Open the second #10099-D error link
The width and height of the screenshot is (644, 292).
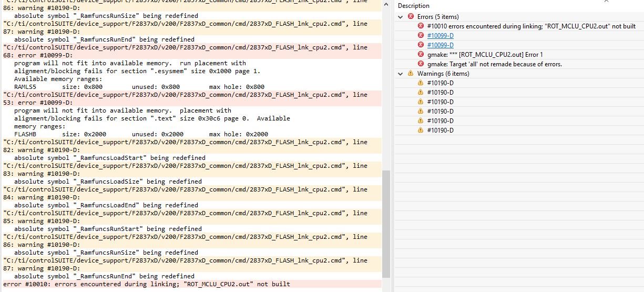pyautogui.click(x=441, y=45)
